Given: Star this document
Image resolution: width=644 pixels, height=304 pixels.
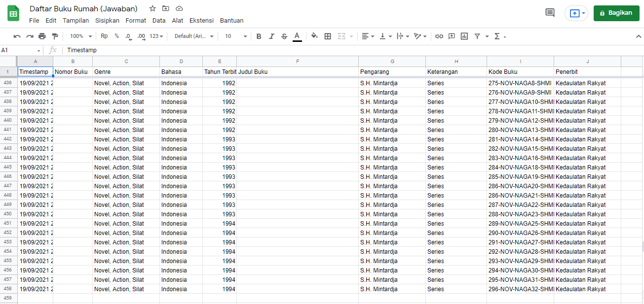Looking at the screenshot, I should click(x=152, y=8).
